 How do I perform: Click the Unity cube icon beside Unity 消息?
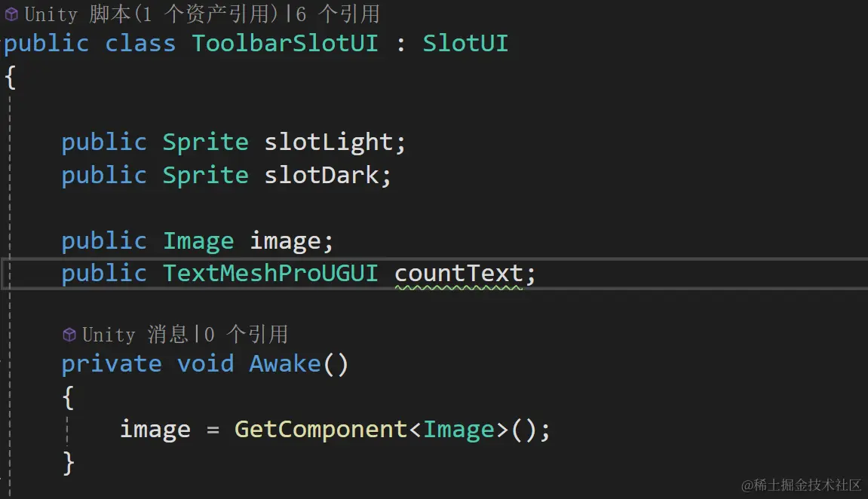click(x=69, y=334)
